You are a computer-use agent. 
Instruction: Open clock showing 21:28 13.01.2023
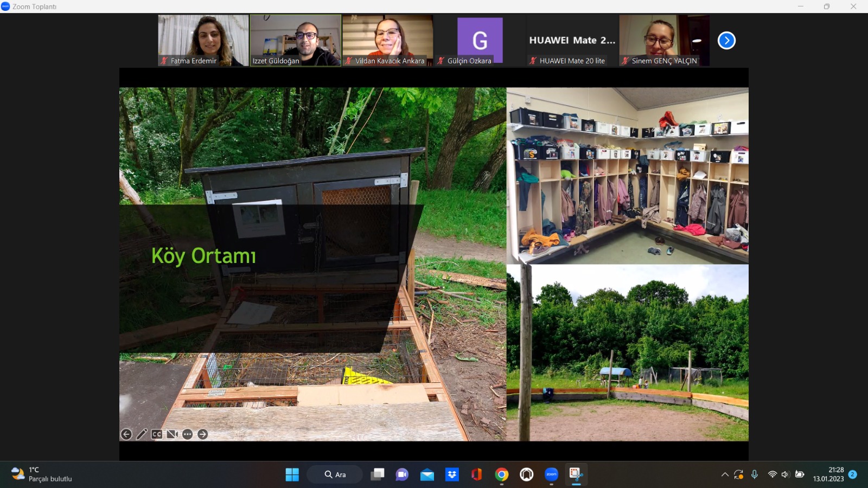click(x=828, y=474)
